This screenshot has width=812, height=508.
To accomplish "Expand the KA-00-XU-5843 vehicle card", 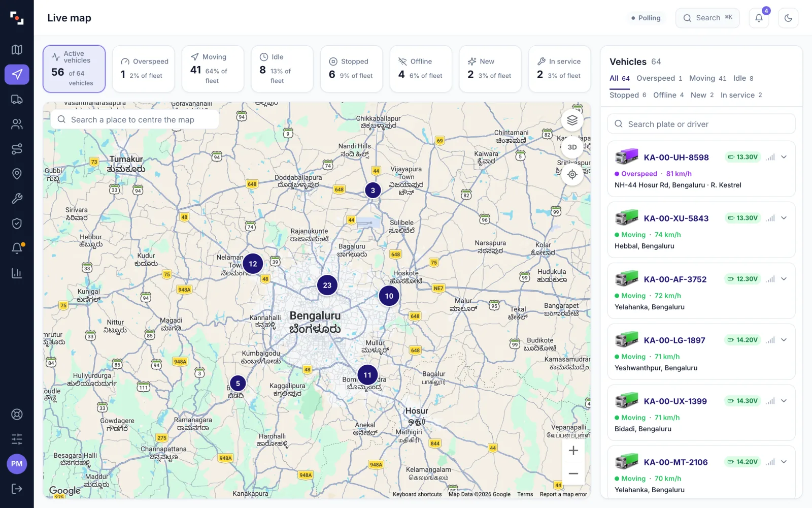I will coord(784,218).
